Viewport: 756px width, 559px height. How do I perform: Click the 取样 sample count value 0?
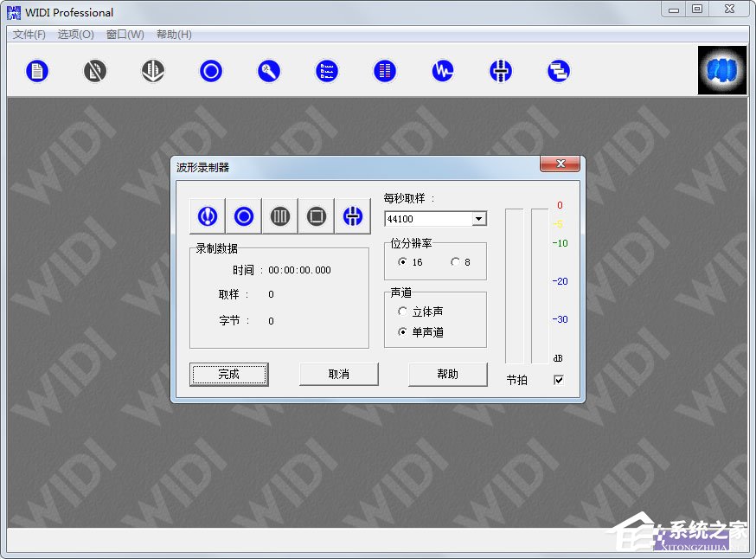tap(271, 294)
